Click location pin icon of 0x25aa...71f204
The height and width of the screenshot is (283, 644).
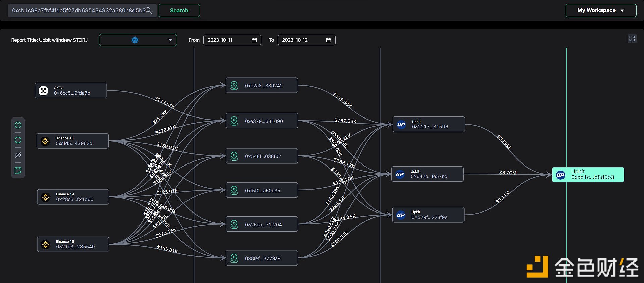tap(234, 224)
